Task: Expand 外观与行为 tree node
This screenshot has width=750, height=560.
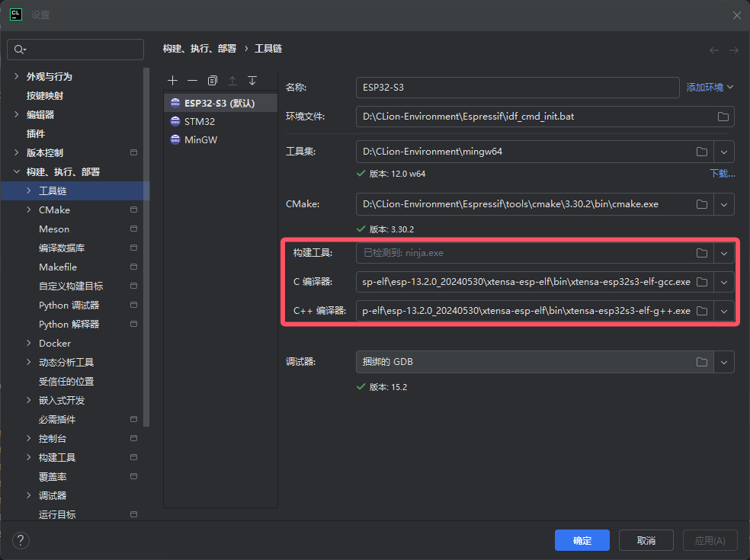Action: (17, 76)
